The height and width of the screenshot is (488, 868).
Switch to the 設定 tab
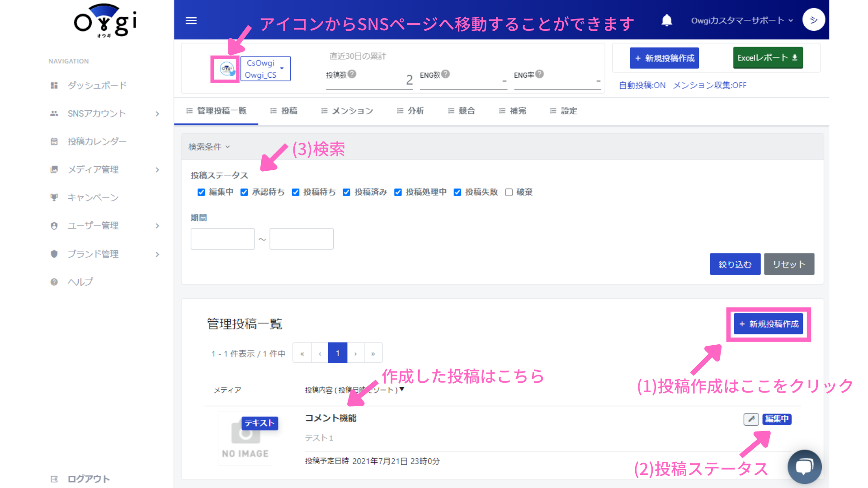[564, 111]
